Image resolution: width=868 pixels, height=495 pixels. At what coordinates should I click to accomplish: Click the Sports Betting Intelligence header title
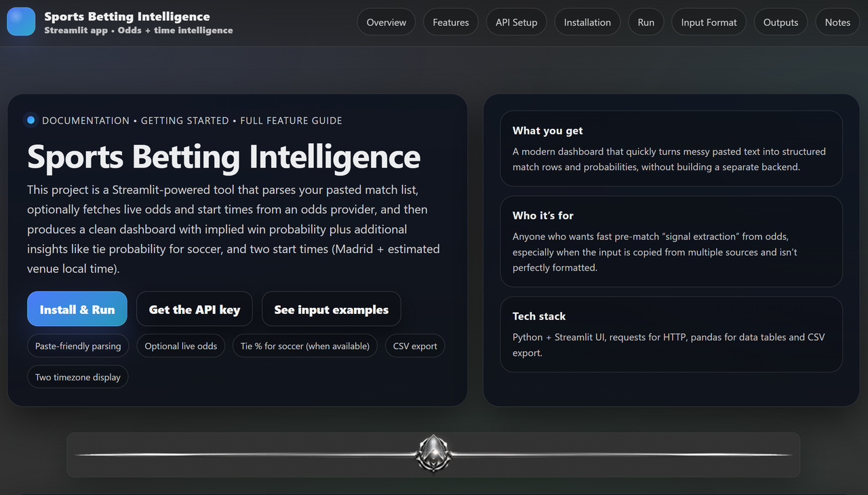click(x=127, y=16)
